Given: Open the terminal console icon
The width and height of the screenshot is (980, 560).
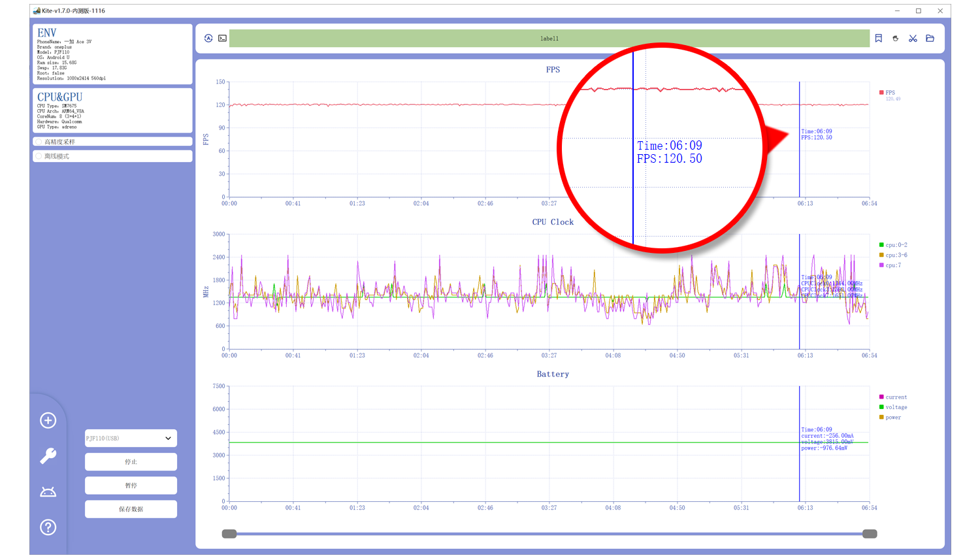Looking at the screenshot, I should tap(223, 39).
